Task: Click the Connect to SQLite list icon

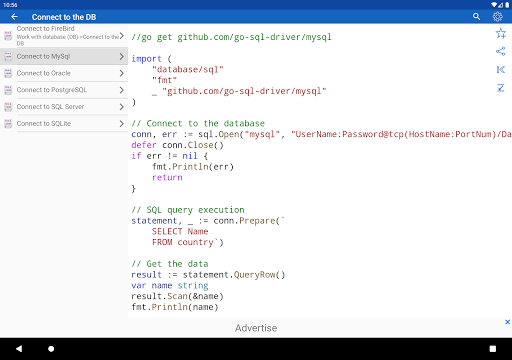Action: [8, 124]
